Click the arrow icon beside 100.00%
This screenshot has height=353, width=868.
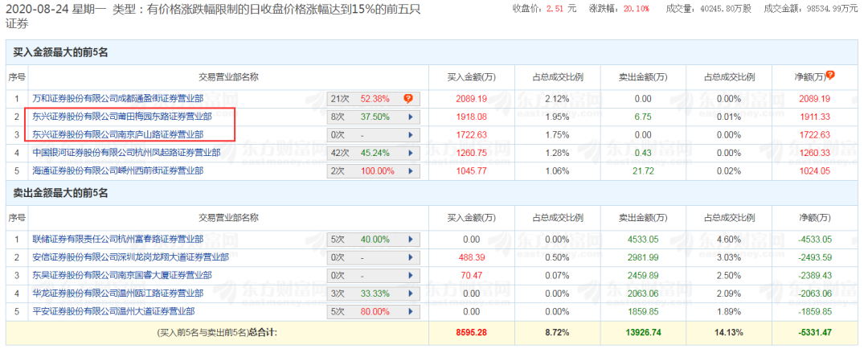click(411, 170)
